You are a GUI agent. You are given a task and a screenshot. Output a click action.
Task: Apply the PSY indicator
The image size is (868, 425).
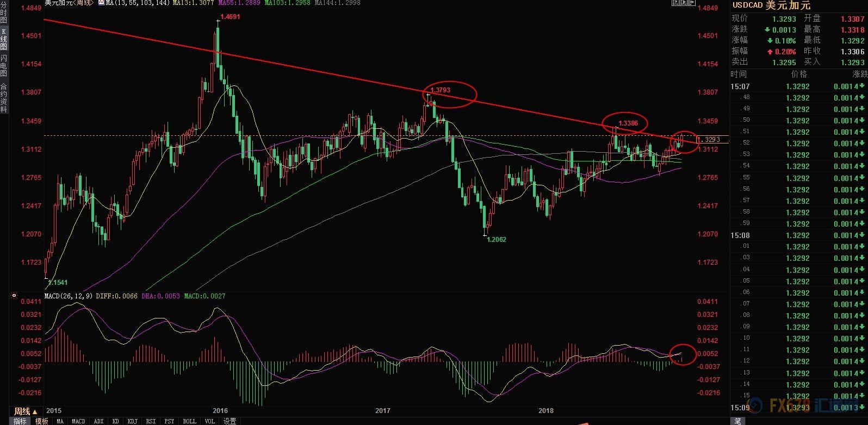tap(170, 421)
